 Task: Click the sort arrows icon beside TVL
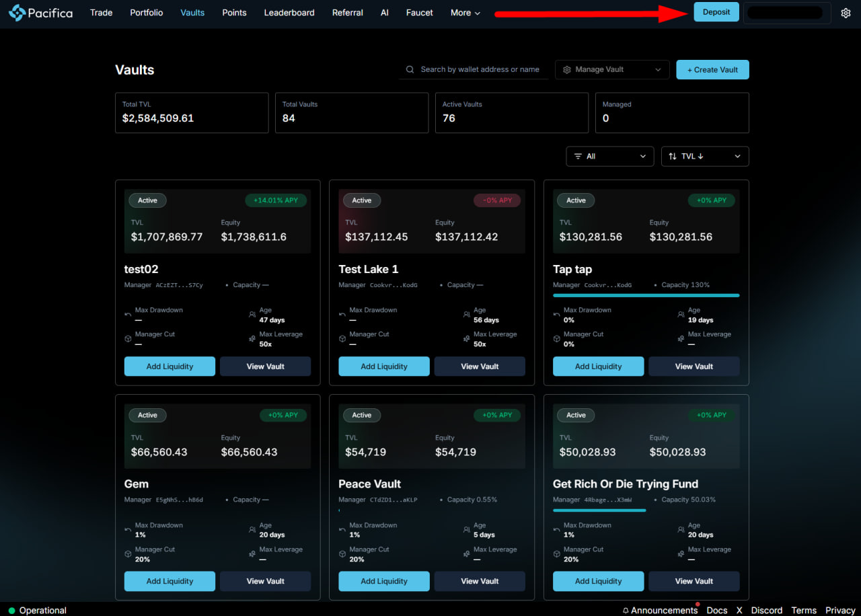point(673,156)
